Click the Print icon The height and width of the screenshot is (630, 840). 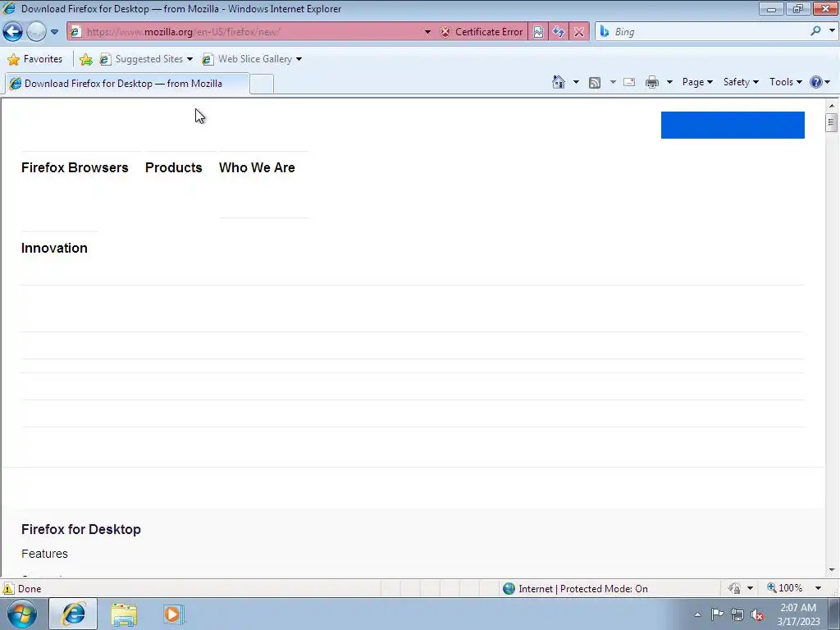652,82
